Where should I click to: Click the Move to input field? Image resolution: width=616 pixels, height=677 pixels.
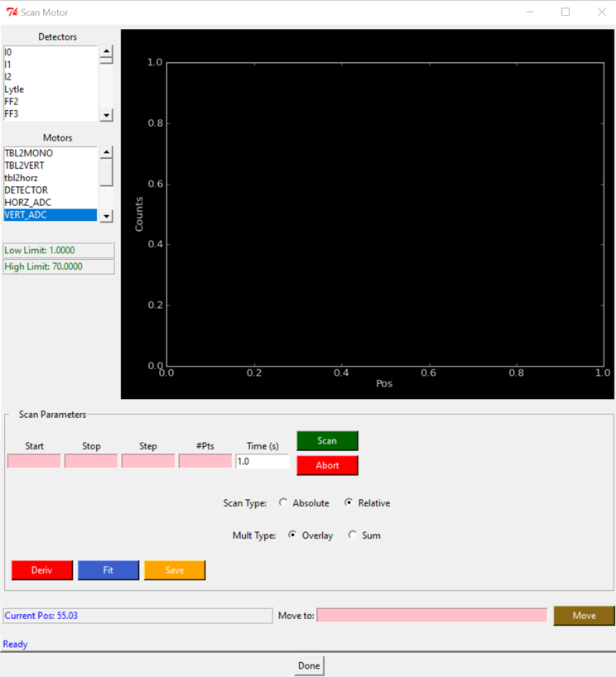431,616
